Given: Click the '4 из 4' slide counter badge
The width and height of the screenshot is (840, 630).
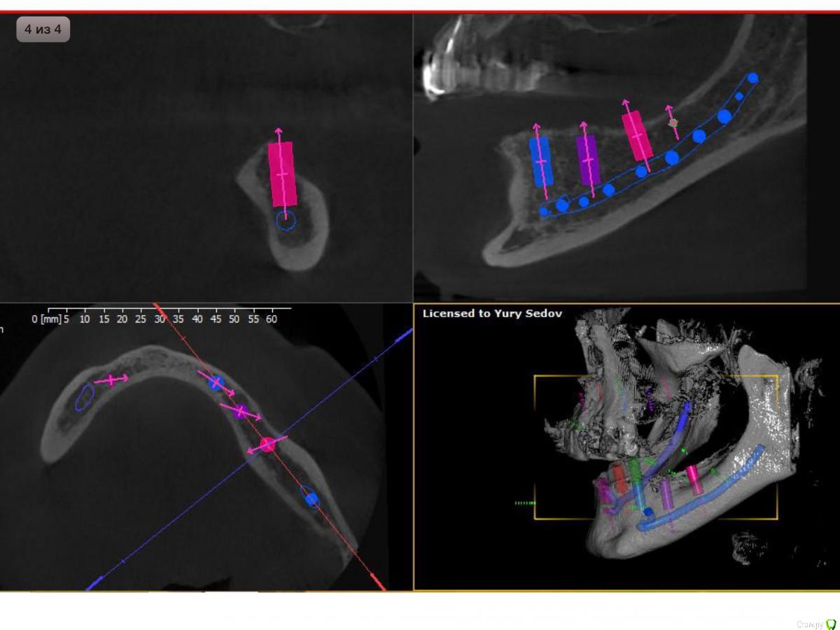Looking at the screenshot, I should 43,30.
